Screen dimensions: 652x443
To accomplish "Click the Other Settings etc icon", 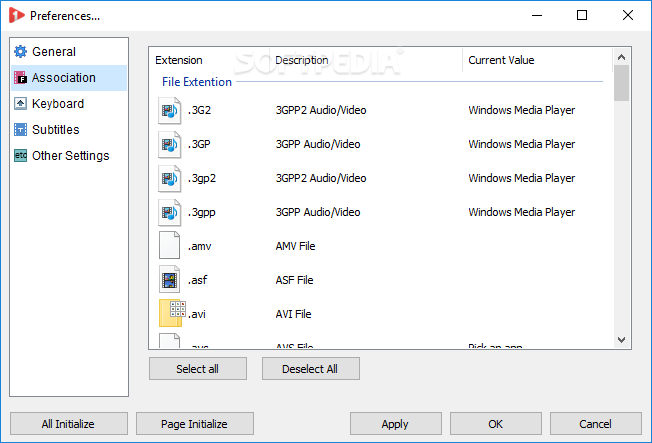I will tap(20, 156).
